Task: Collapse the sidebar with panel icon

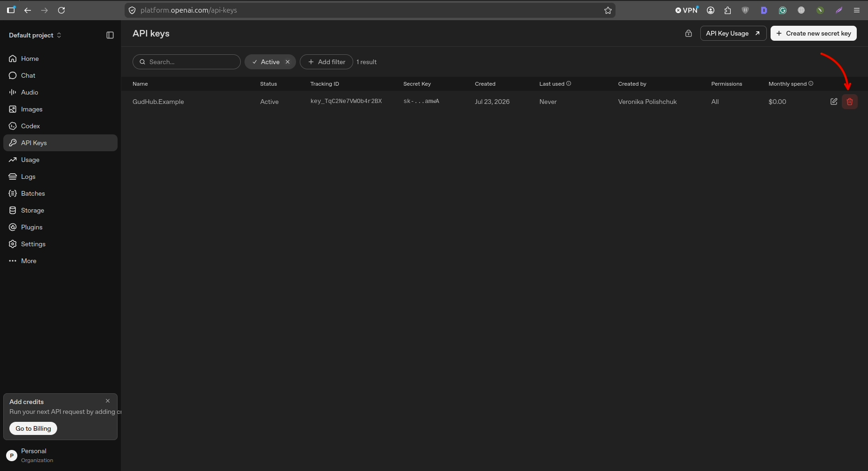Action: point(110,35)
